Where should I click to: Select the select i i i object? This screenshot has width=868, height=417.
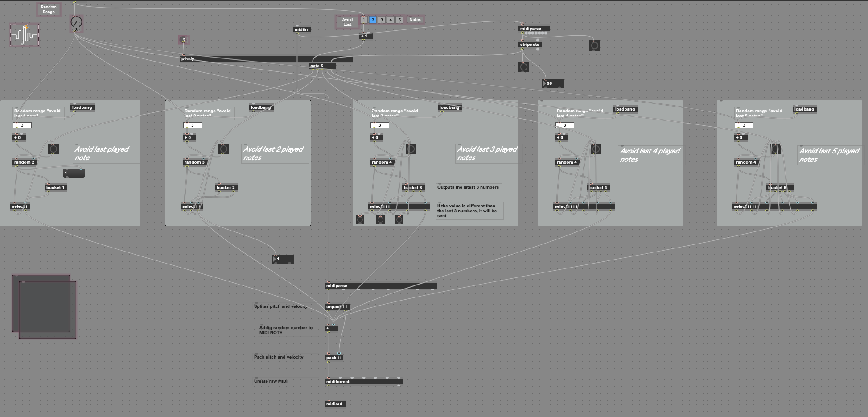(399, 206)
